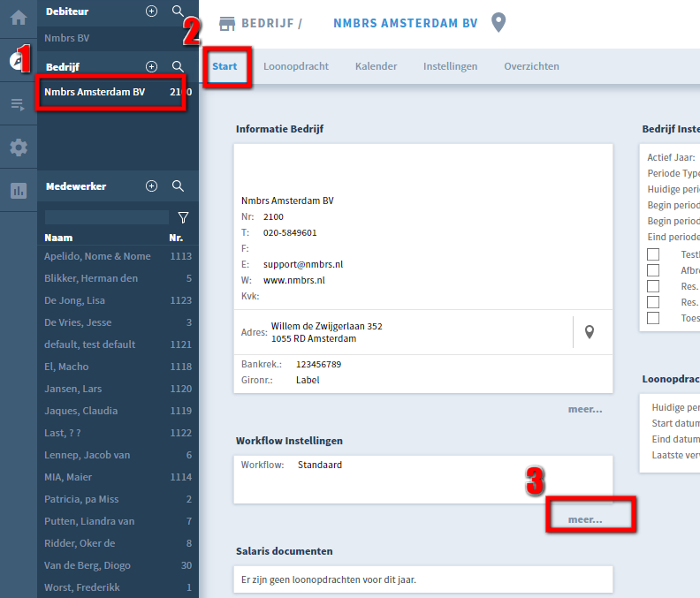Select employee De Jong, Lisa
Image resolution: width=700 pixels, height=598 pixels.
click(118, 300)
